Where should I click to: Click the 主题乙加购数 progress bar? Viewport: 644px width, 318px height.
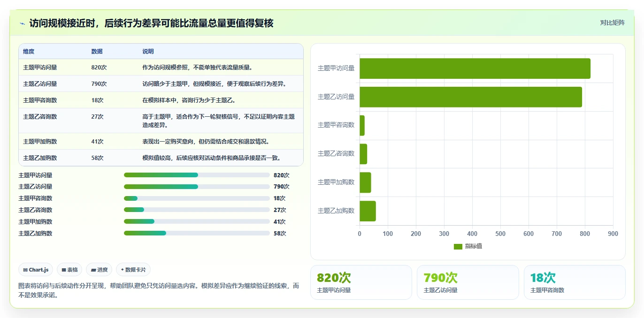tap(197, 233)
